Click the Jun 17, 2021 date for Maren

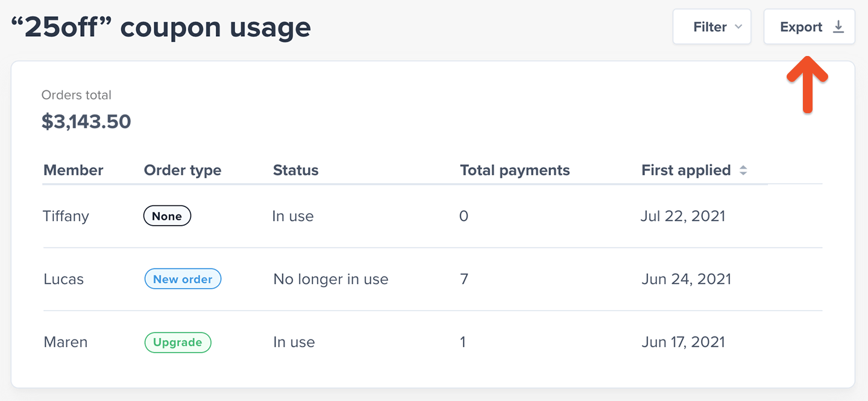tap(683, 343)
